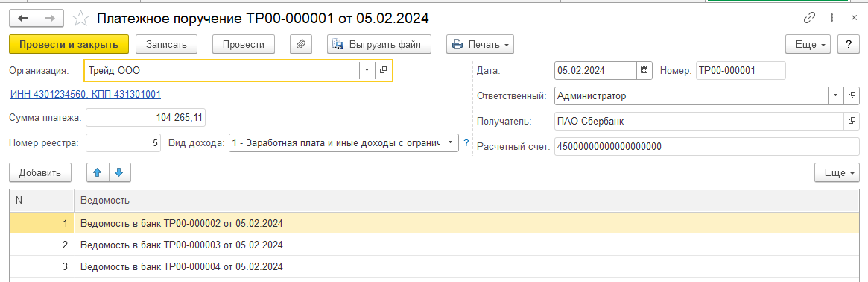Expand the Ответственный dropdown list
868x282 pixels.
pyautogui.click(x=836, y=95)
